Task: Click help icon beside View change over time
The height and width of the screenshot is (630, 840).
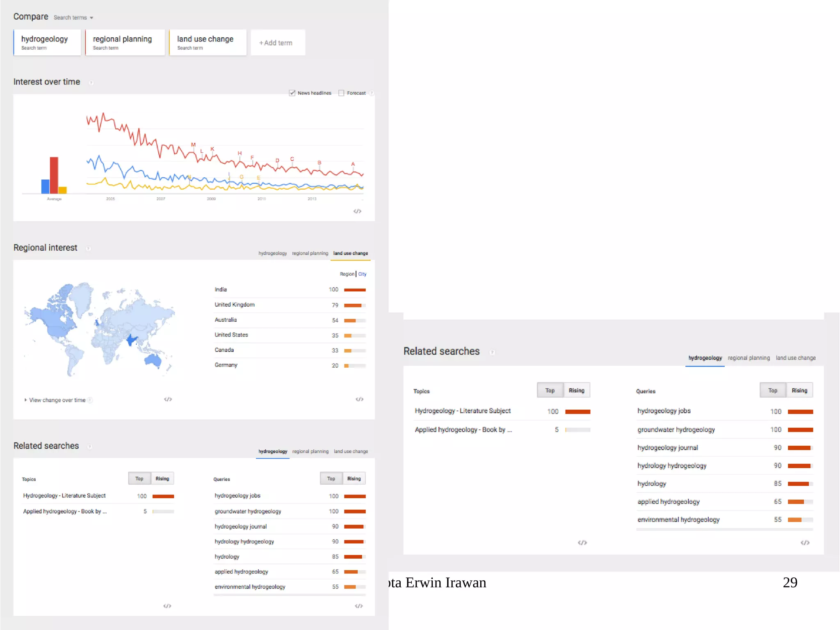Action: tap(90, 400)
